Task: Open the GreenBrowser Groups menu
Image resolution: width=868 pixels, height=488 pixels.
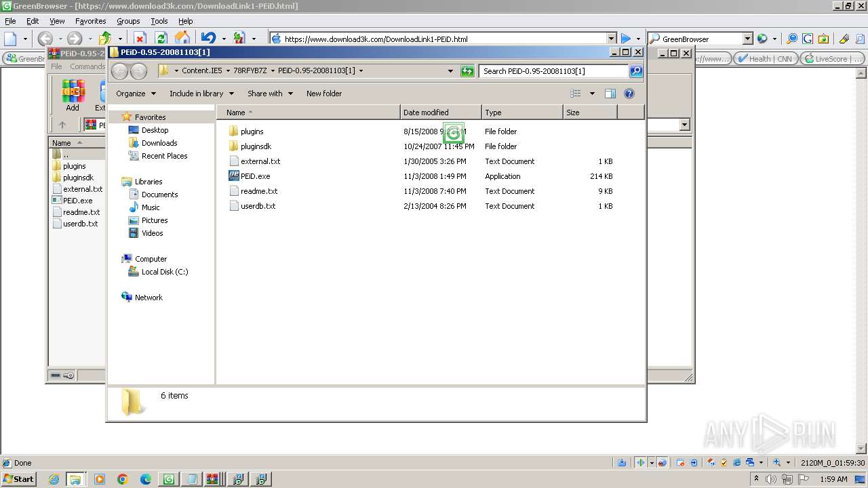Action: 128,21
